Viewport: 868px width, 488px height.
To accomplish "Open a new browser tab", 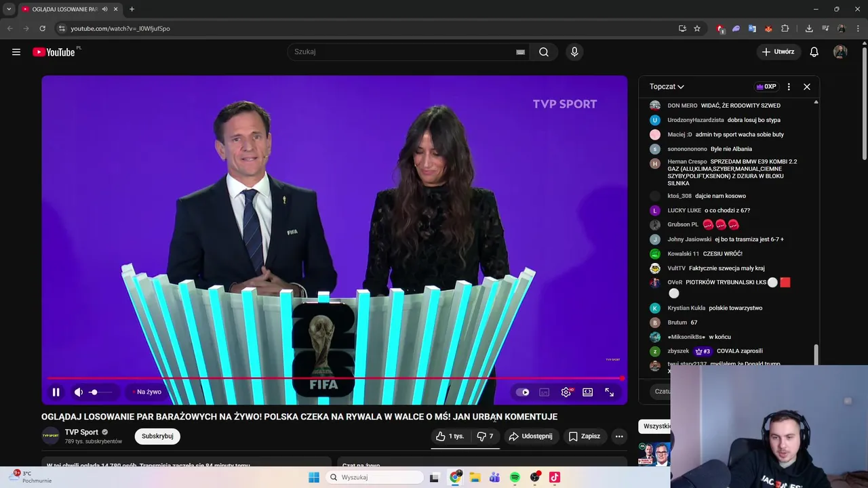I will tap(132, 9).
